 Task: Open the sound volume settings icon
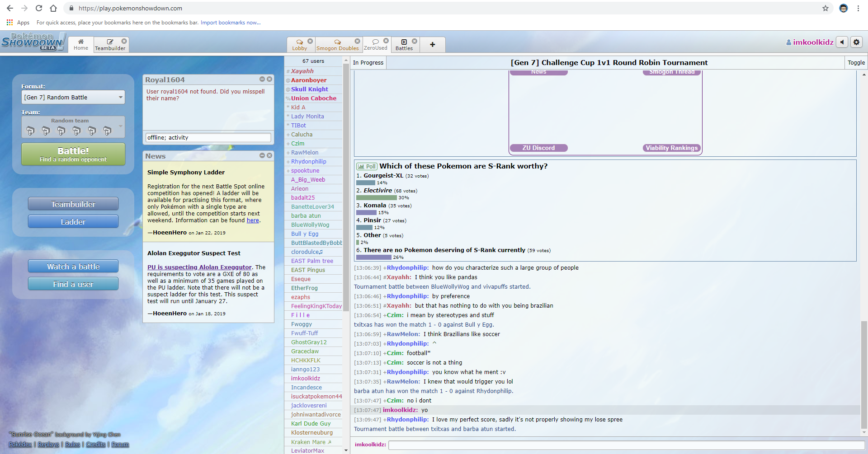[842, 42]
